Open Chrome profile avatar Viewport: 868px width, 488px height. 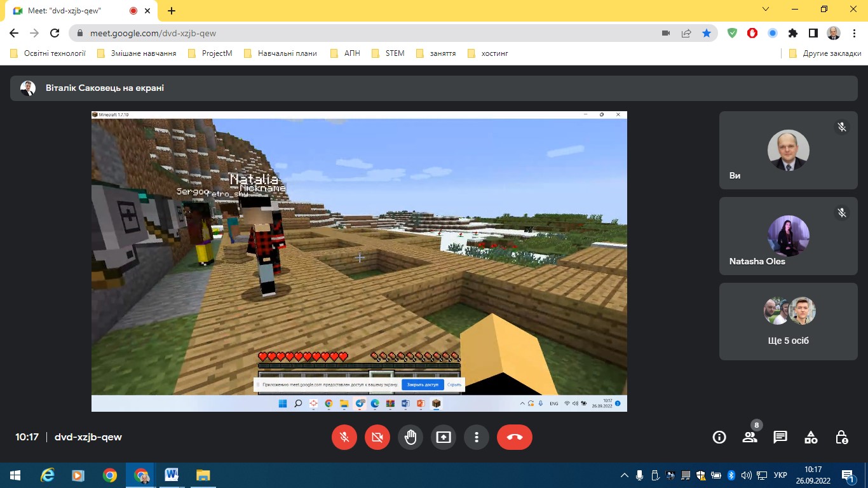(834, 33)
